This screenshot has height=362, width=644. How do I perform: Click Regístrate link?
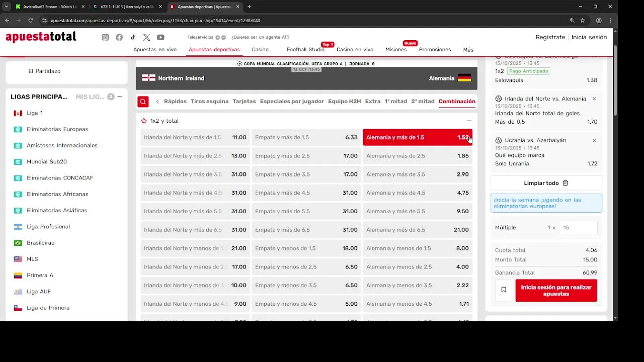[550, 37]
